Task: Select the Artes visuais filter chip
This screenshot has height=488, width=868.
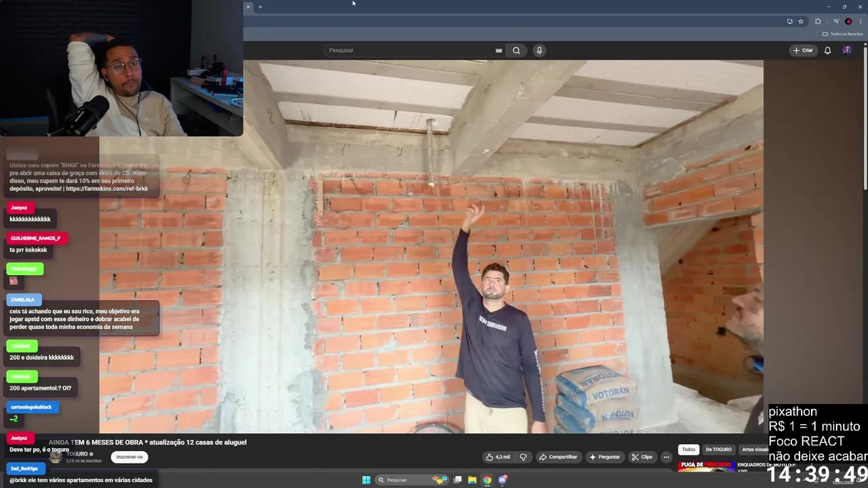Action: coord(754,449)
